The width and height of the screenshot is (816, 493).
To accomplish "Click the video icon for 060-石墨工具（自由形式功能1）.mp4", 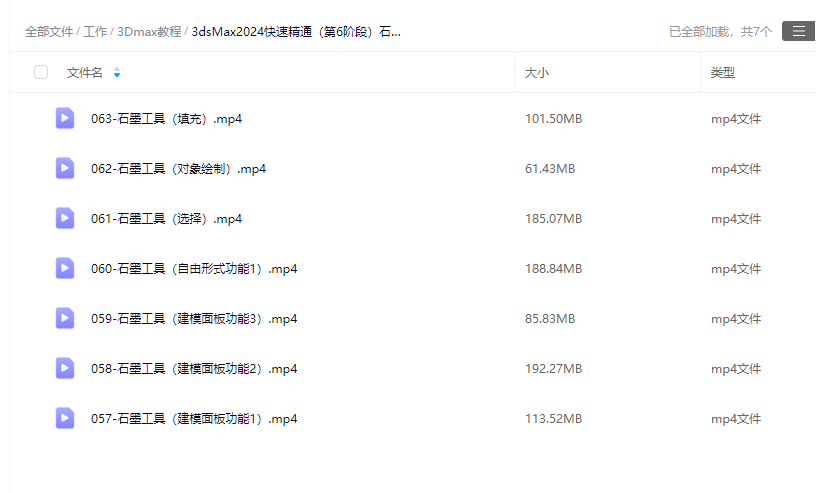I will pos(65,268).
